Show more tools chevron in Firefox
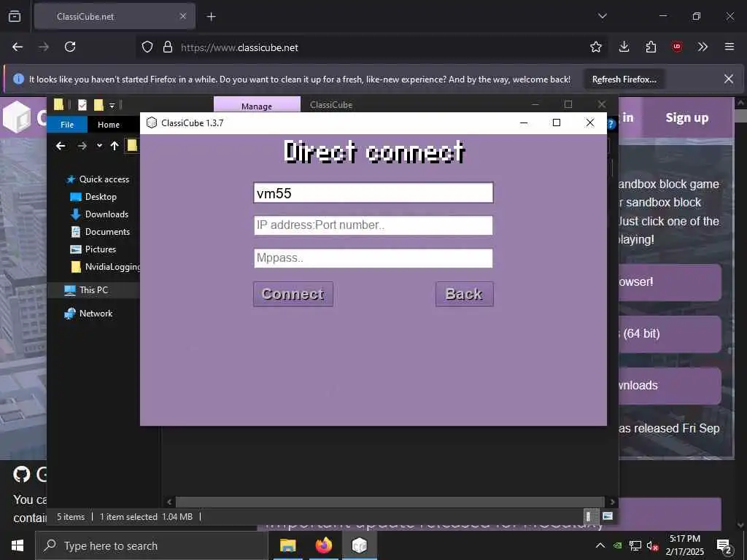 tap(703, 47)
